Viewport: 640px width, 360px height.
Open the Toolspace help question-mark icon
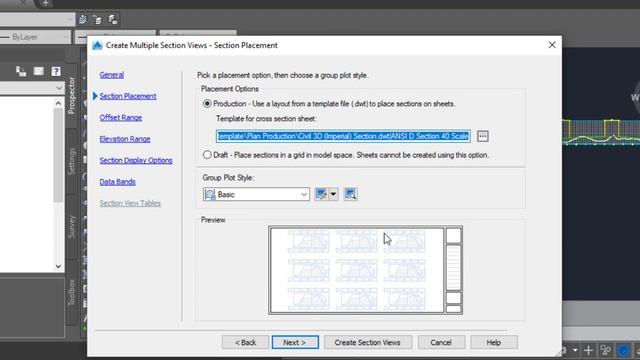(56, 71)
